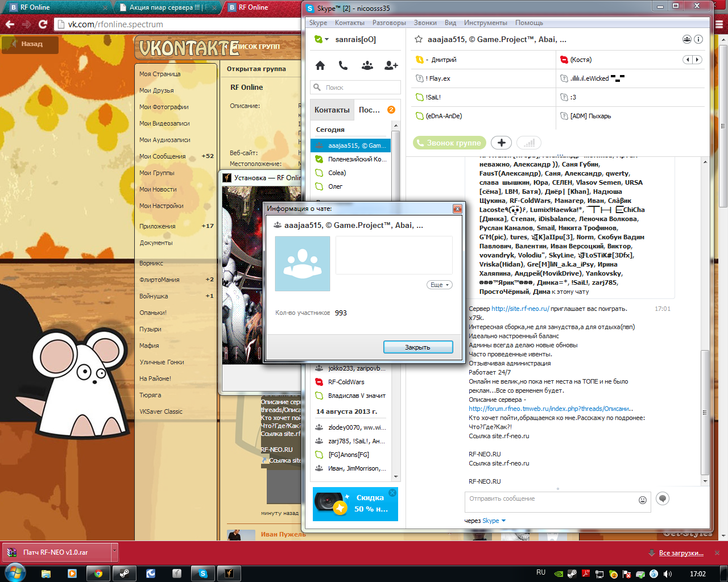Image resolution: width=728 pixels, height=582 pixels.
Task: Page participants right with the arrow button
Action: [x=697, y=60]
